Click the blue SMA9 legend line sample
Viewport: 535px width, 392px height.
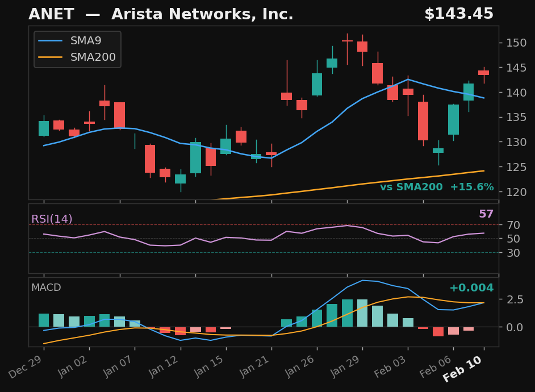[x=50, y=40]
